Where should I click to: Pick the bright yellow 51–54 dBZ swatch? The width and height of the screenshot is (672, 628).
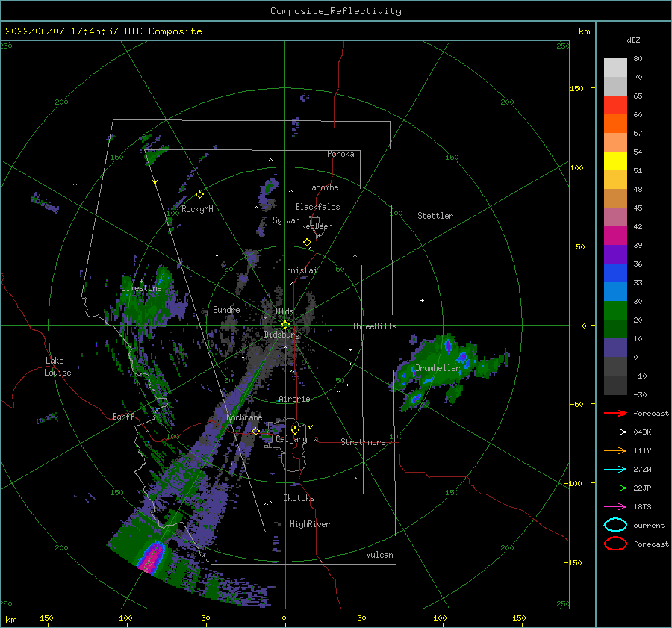(615, 161)
